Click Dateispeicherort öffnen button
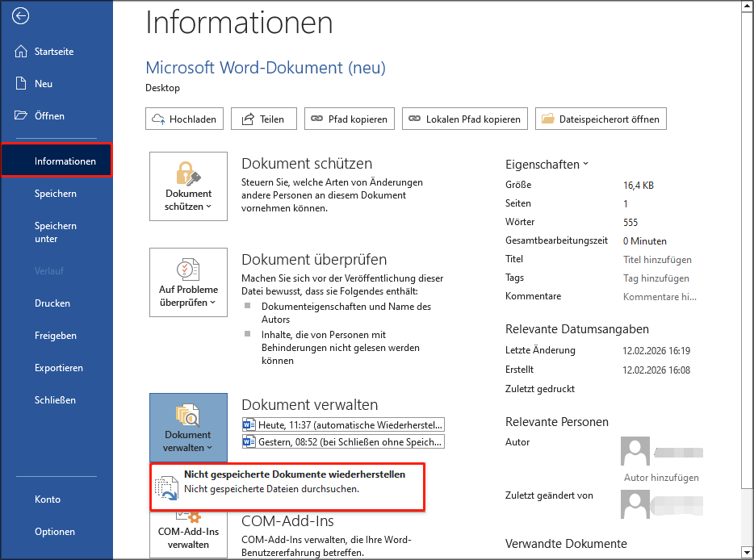754x560 pixels. (601, 119)
